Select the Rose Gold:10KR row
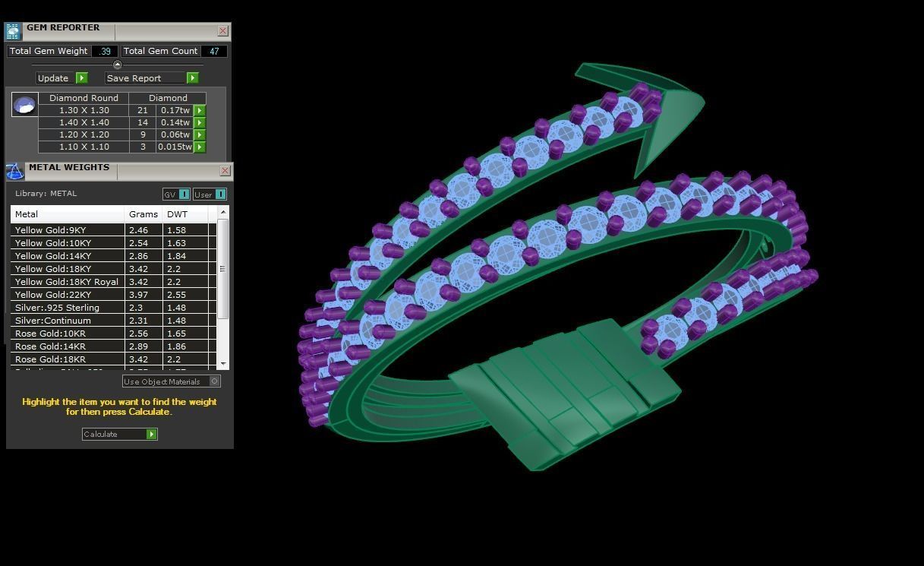924x566 pixels. [114, 334]
